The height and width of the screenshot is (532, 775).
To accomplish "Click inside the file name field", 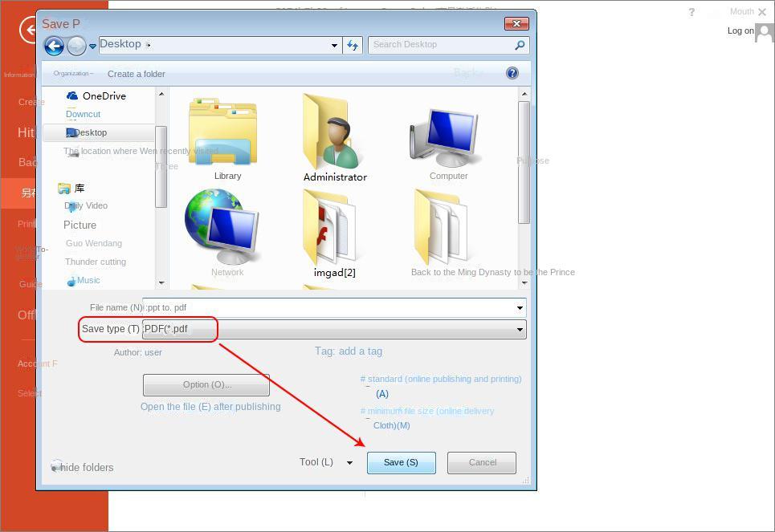I will pyautogui.click(x=321, y=307).
